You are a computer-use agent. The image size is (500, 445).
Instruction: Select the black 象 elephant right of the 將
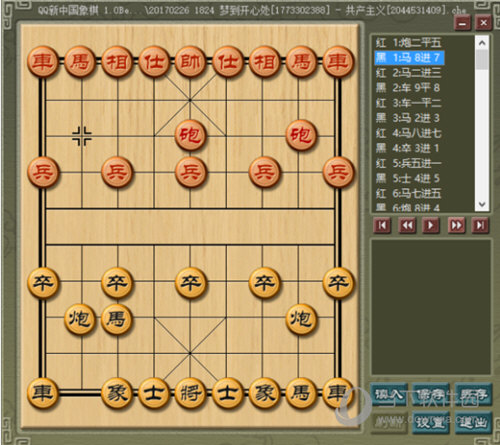264,393
